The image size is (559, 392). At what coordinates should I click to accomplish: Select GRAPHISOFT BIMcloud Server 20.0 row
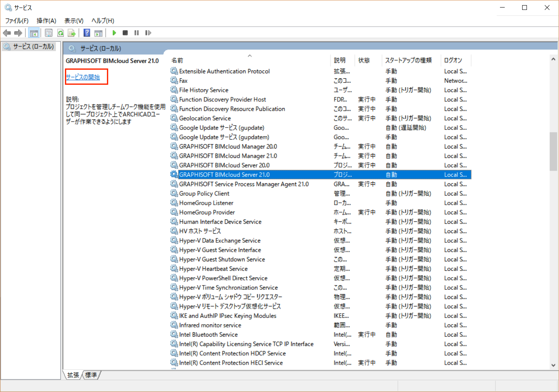321,165
